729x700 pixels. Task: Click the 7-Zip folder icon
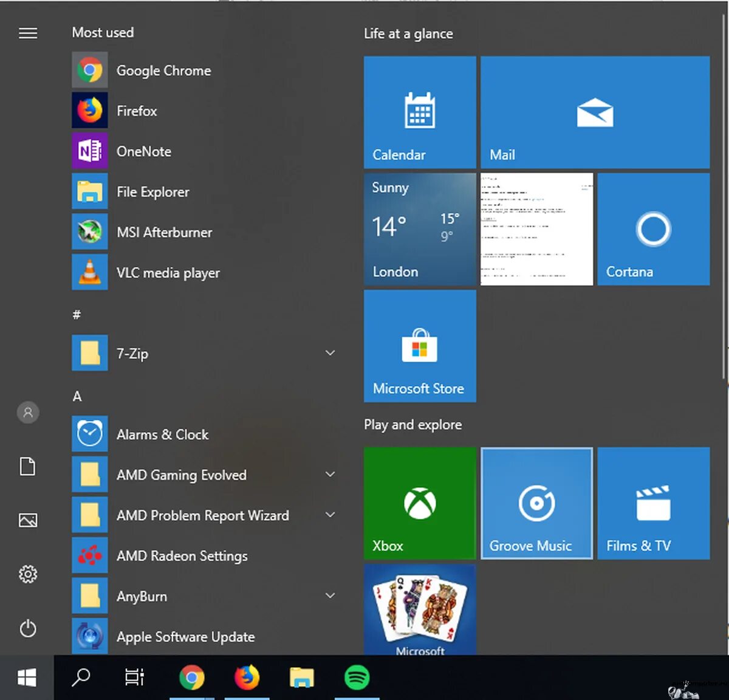pyautogui.click(x=90, y=353)
